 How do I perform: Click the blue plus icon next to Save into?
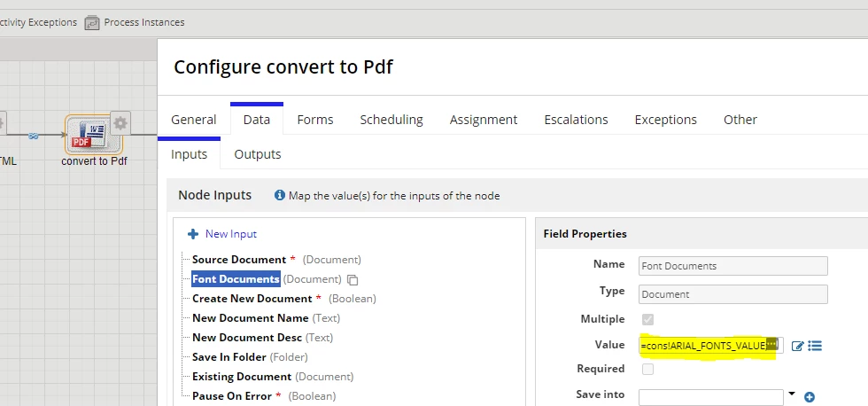click(810, 397)
